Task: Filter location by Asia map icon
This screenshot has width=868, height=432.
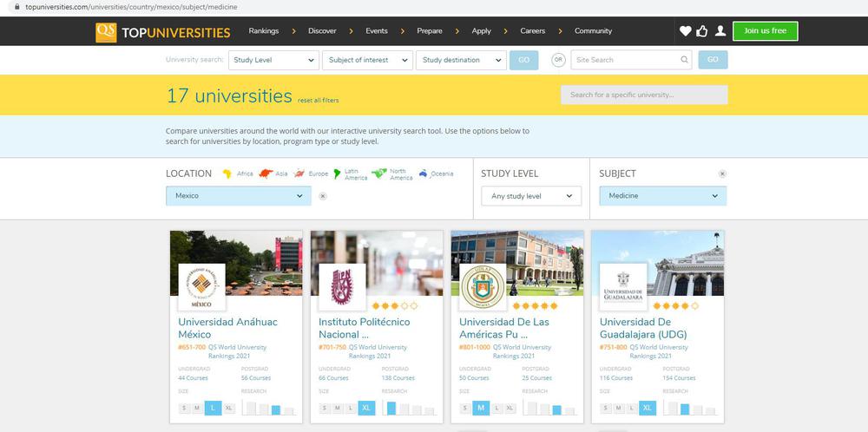Action: point(266,173)
